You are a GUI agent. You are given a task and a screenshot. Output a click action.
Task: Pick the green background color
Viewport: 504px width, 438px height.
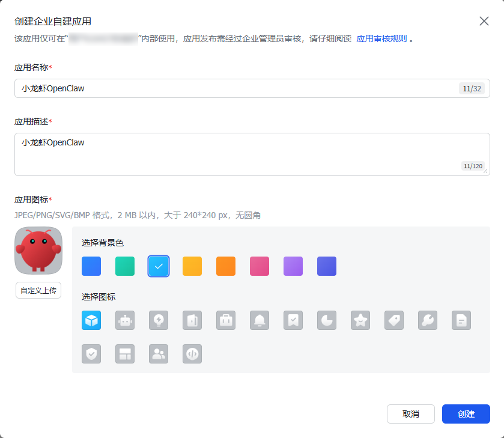point(125,266)
